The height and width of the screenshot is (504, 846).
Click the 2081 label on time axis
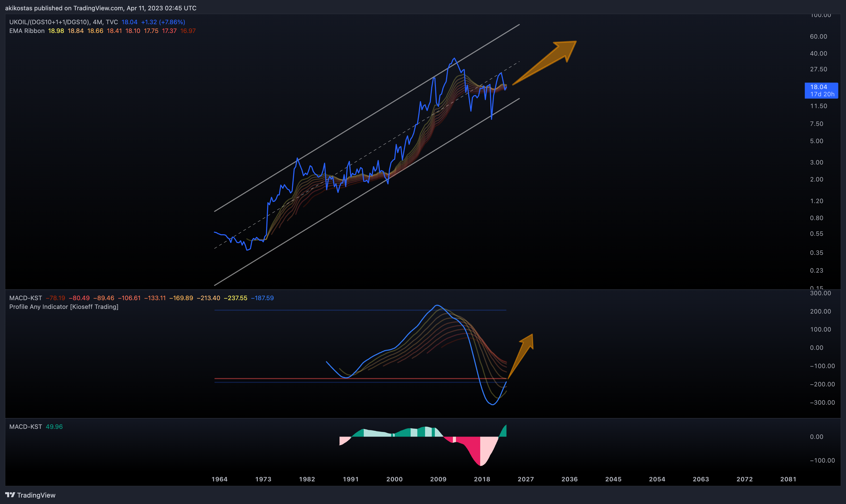[x=788, y=479]
